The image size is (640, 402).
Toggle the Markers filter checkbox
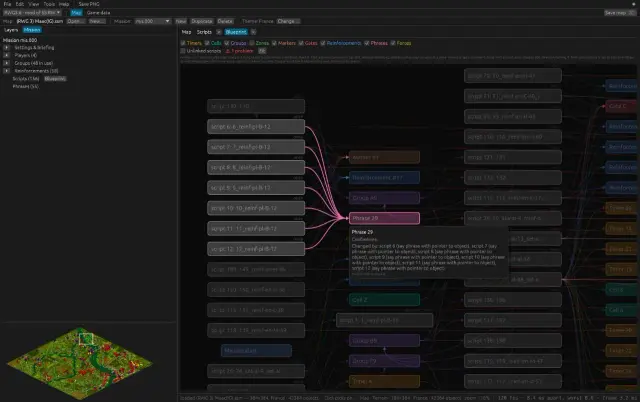click(274, 43)
